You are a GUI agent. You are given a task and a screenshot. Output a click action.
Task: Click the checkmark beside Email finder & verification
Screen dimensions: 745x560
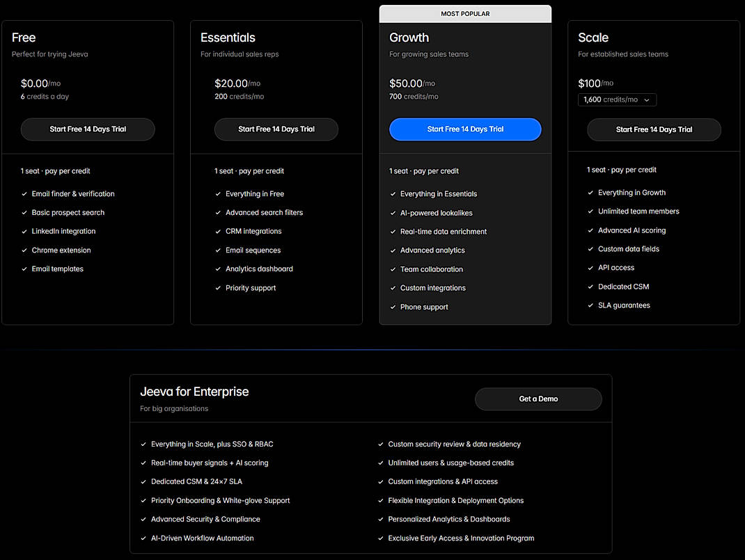[x=24, y=193]
